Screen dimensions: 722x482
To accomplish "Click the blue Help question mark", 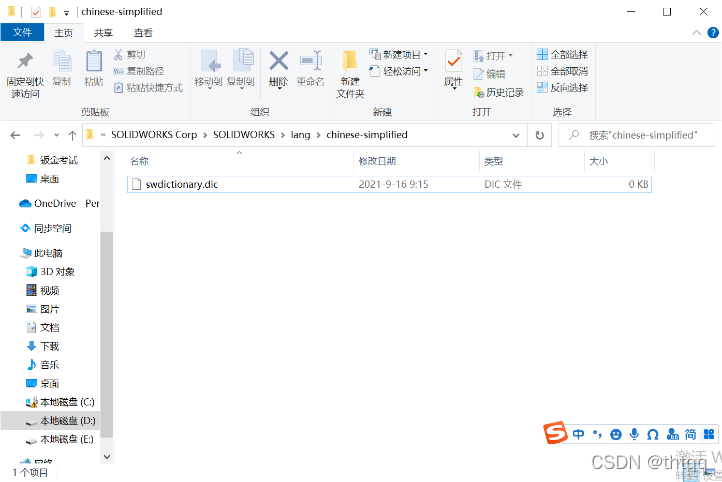I will (x=713, y=32).
